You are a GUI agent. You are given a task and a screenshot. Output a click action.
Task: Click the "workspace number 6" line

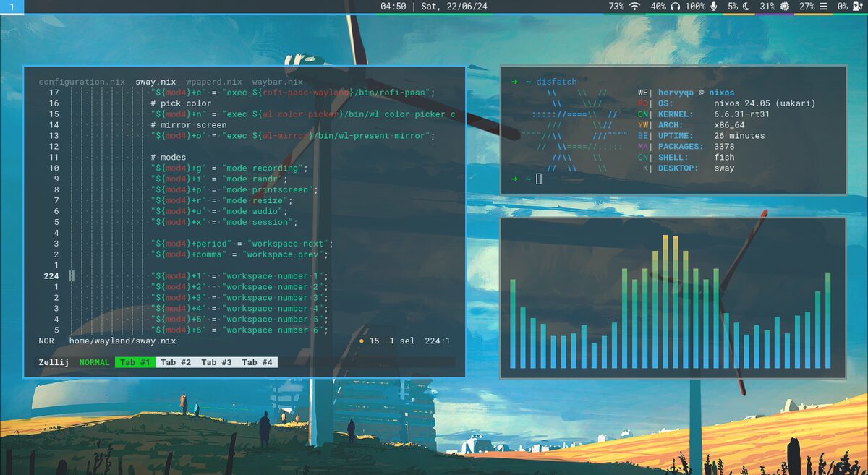click(240, 330)
